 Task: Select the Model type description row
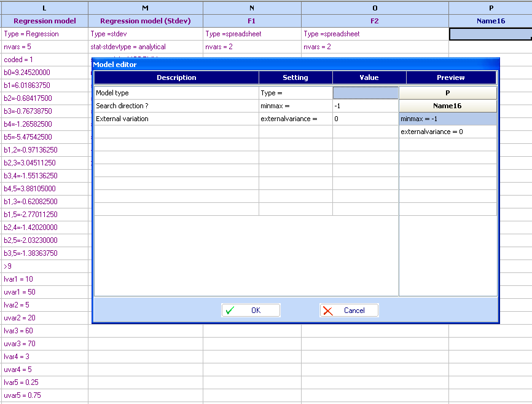(x=176, y=93)
